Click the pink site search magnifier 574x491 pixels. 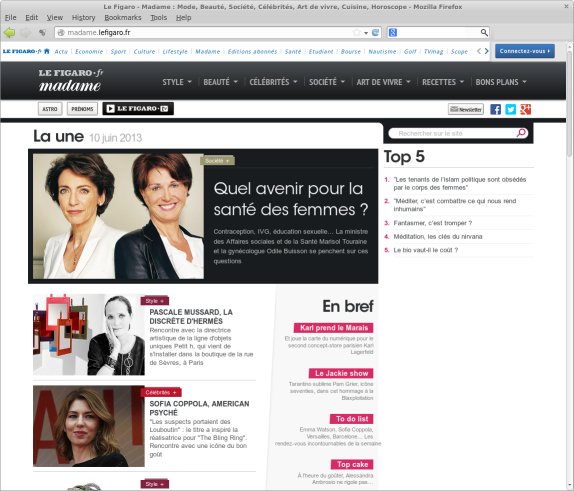[x=521, y=133]
